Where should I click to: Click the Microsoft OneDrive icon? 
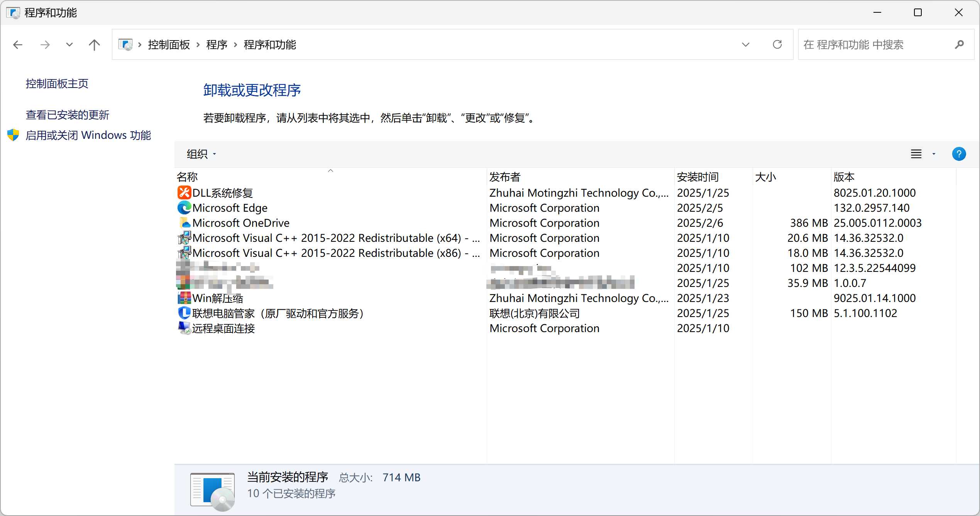(x=184, y=223)
